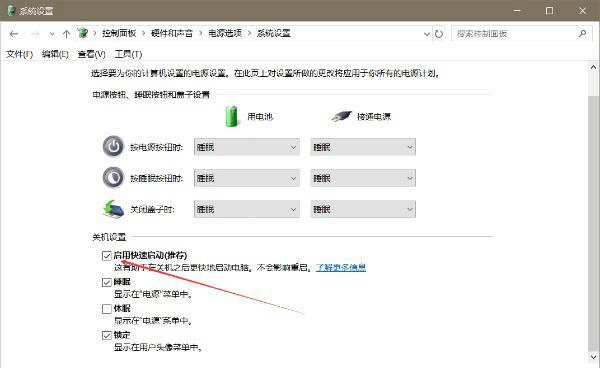Screen dimensions: 600x368
Task: Click scrollbar down arrow
Action: [x=593, y=357]
